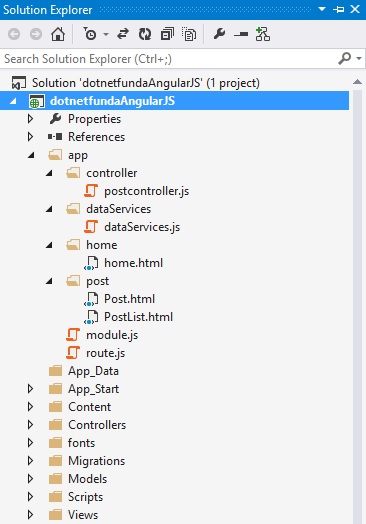The image size is (366, 524).
Task: Click the vertical scrollbar up arrow
Action: pyautogui.click(x=357, y=82)
